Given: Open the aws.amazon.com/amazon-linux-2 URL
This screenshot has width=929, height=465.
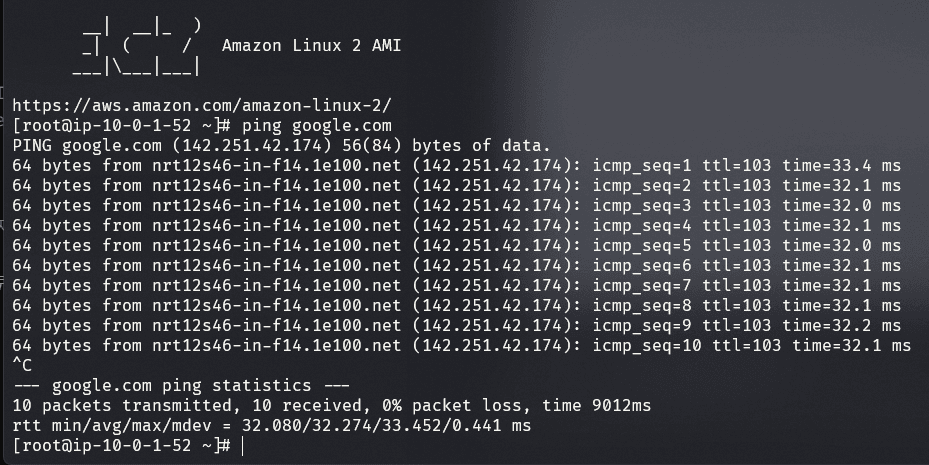Looking at the screenshot, I should [201, 104].
